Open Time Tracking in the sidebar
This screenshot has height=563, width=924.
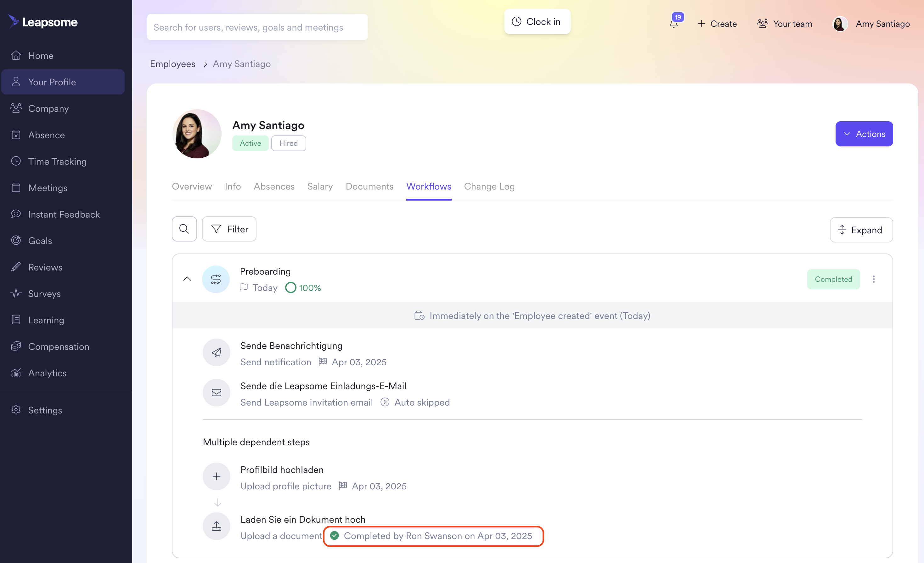pos(63,161)
